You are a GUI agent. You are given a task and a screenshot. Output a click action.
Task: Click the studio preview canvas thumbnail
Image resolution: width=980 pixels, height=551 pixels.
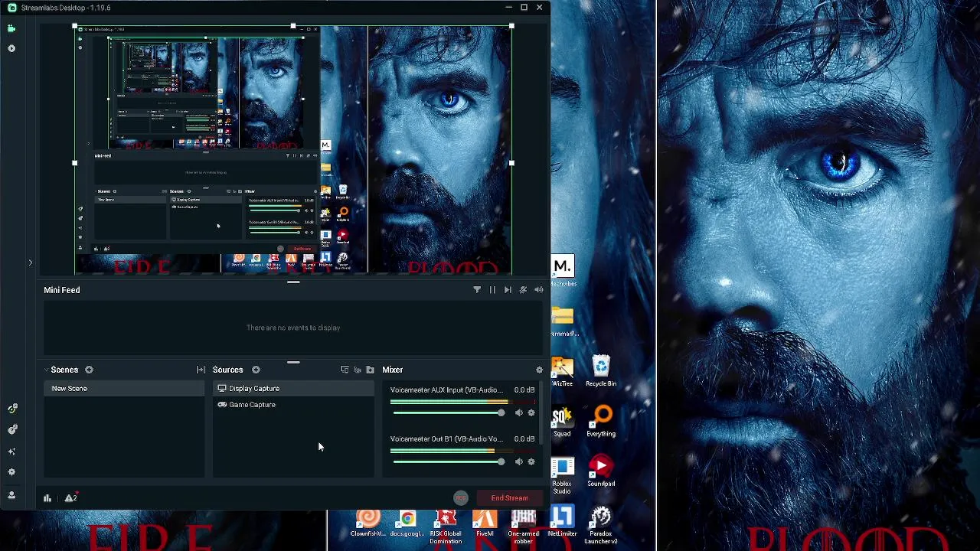click(293, 149)
